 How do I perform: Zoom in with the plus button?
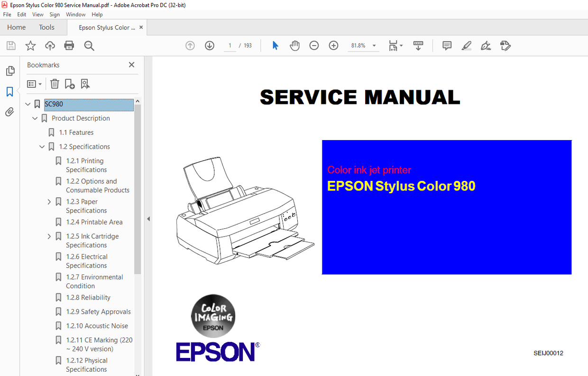point(333,46)
